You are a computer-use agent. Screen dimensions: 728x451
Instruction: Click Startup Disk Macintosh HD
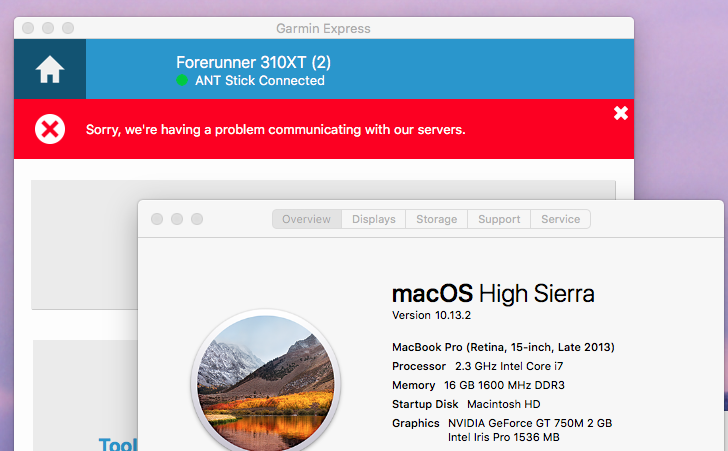pyautogui.click(x=466, y=405)
